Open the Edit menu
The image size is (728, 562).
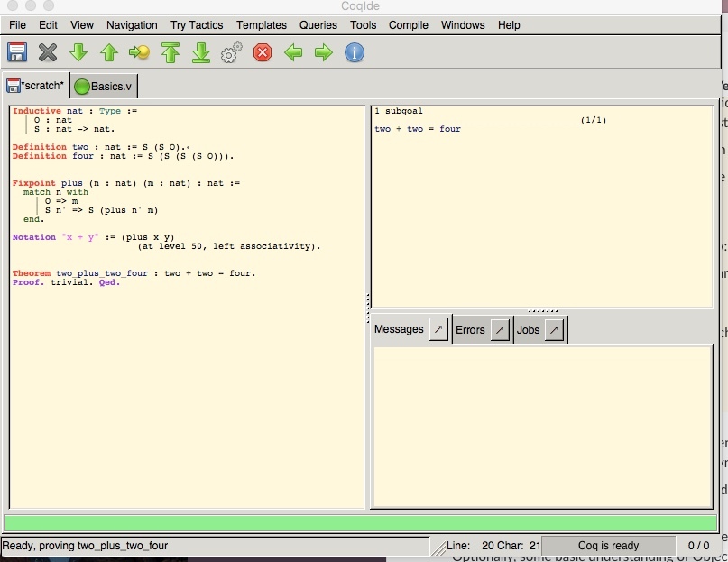pos(48,25)
